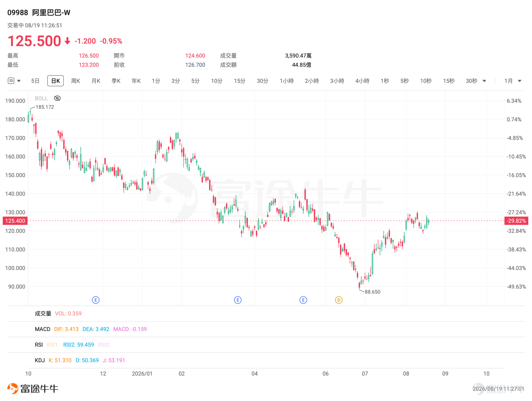This screenshot has width=532, height=401.
Task: Click the red down arrow beside the price
Action: point(67,41)
